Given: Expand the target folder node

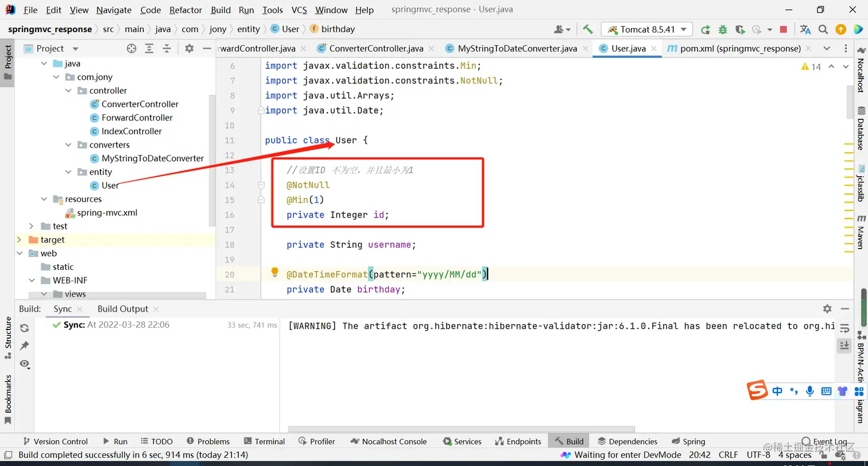Looking at the screenshot, I should coord(20,240).
